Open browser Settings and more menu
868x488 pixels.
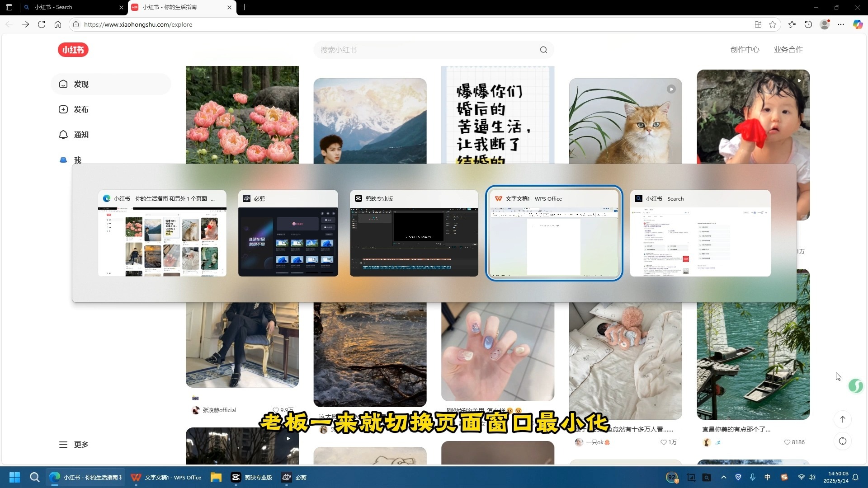click(841, 24)
